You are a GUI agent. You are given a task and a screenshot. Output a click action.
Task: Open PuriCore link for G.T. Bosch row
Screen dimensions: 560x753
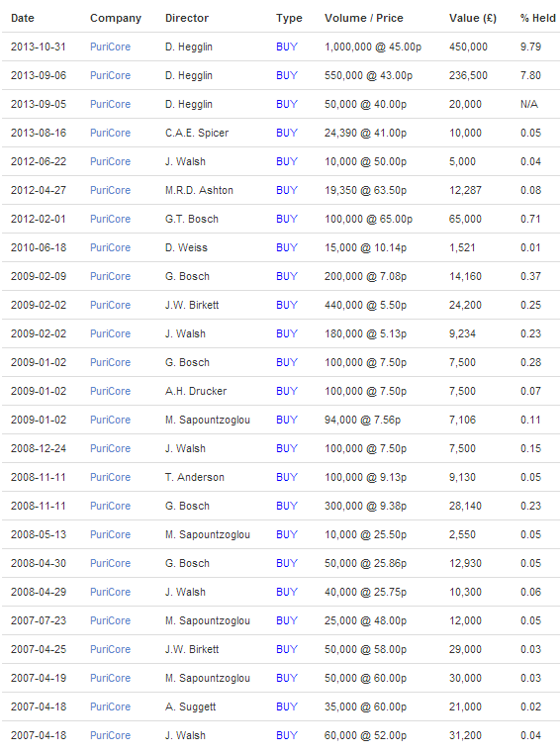click(110, 219)
